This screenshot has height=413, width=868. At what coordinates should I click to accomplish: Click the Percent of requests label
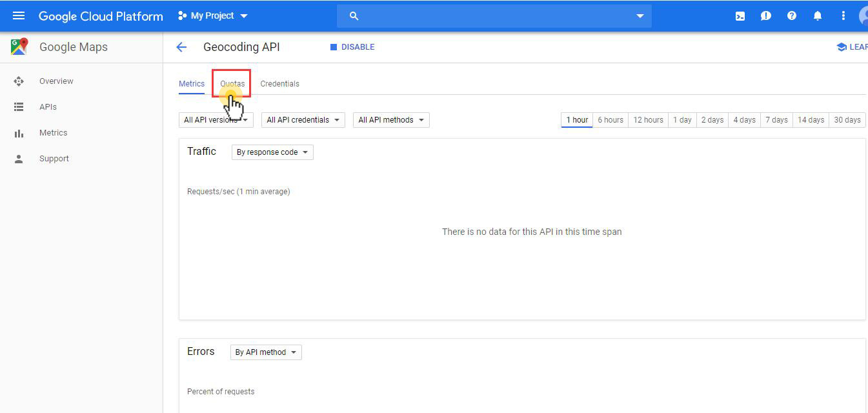point(221,392)
